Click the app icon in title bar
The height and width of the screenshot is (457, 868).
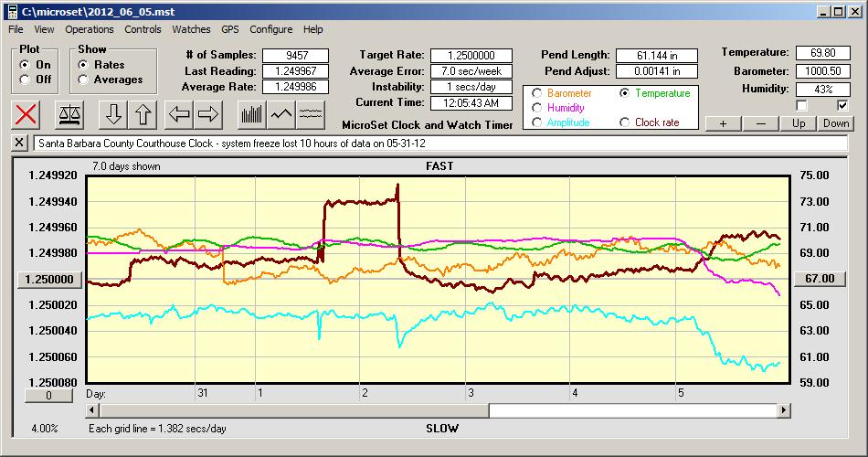pos(12,12)
